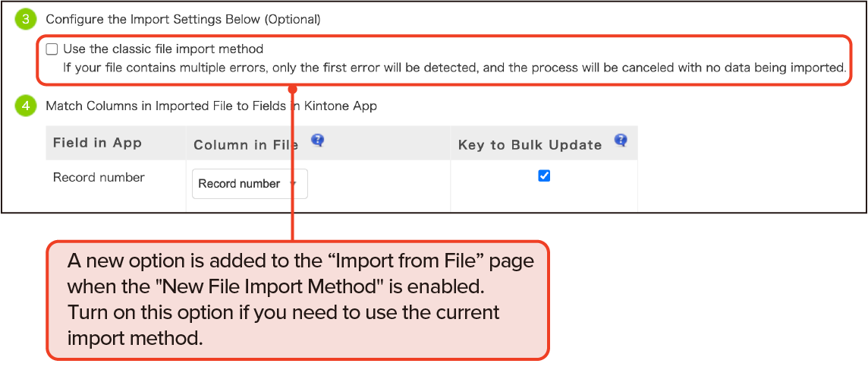
Task: Click the help icon beside Column in File
Action: click(x=318, y=140)
